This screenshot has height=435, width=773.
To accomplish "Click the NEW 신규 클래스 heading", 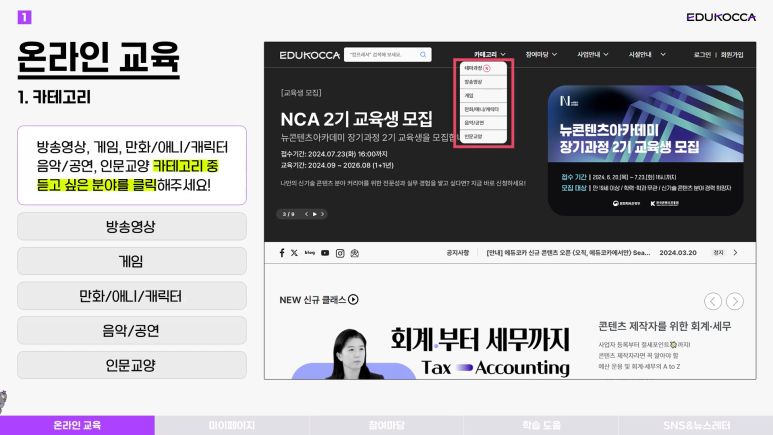I will coord(313,300).
